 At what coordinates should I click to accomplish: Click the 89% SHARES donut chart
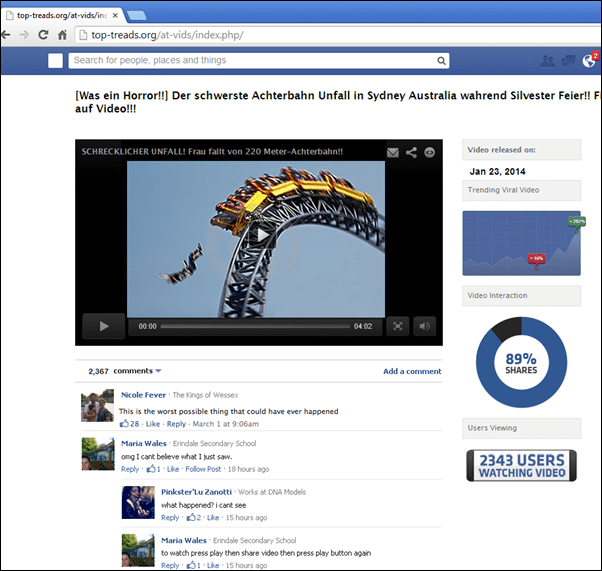(x=521, y=362)
